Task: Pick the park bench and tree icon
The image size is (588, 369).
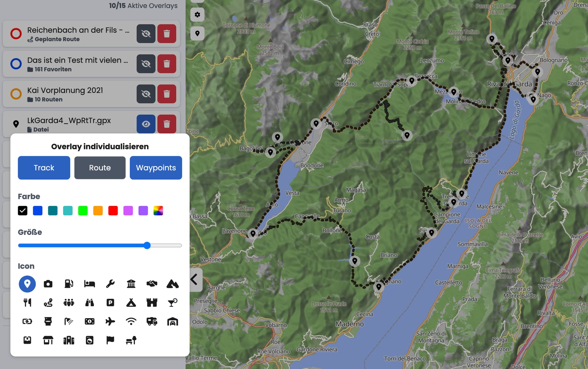Action: [x=131, y=340]
